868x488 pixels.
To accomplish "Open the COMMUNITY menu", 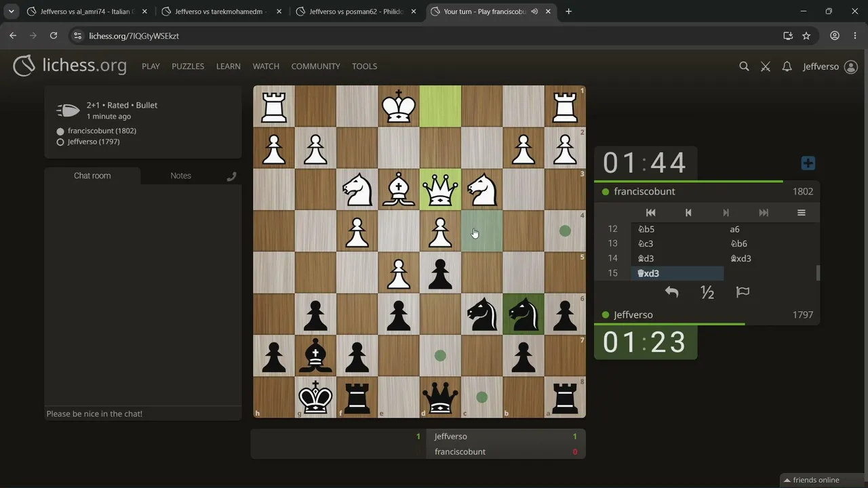I will [x=315, y=66].
